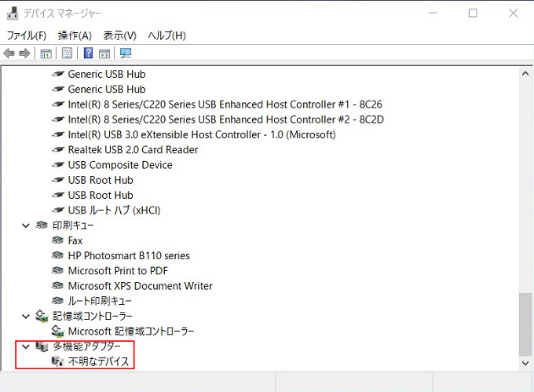
Task: Click the ルート印刷キュー printer icon
Action: click(57, 301)
